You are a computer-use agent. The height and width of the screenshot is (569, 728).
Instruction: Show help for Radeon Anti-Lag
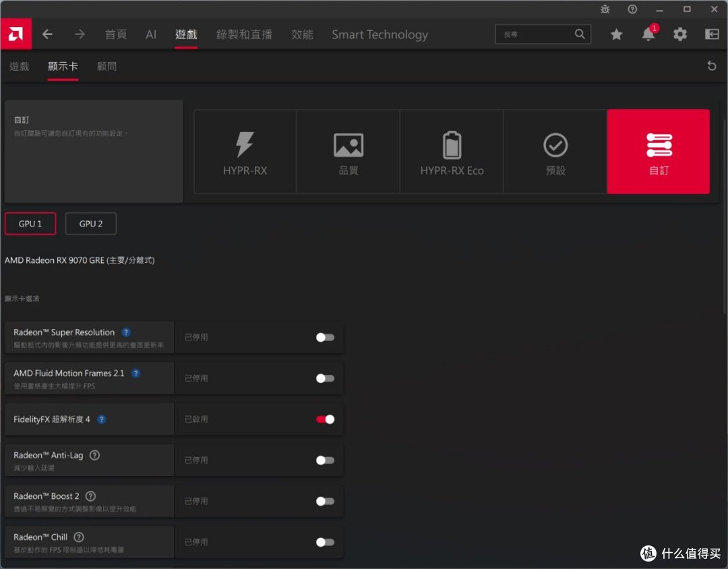click(95, 455)
